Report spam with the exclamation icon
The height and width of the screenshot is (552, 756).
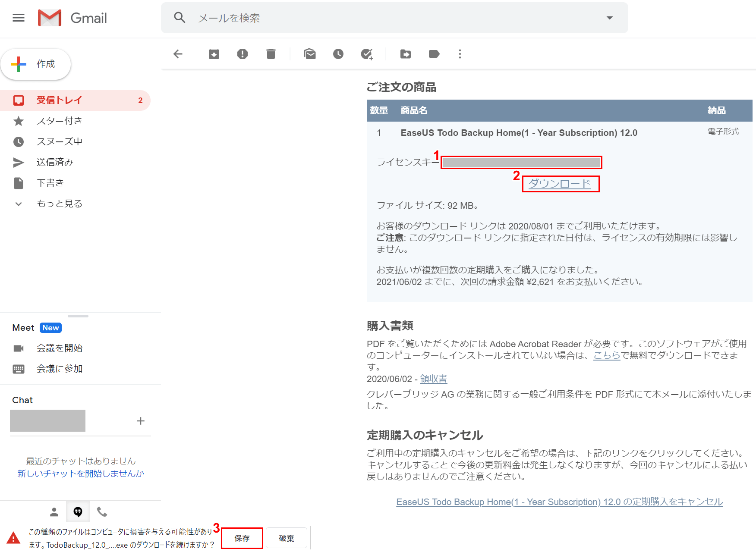[x=243, y=54]
